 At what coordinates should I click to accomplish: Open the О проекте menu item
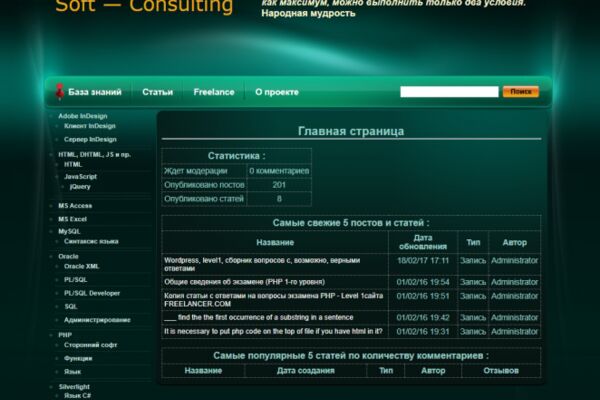tap(277, 92)
